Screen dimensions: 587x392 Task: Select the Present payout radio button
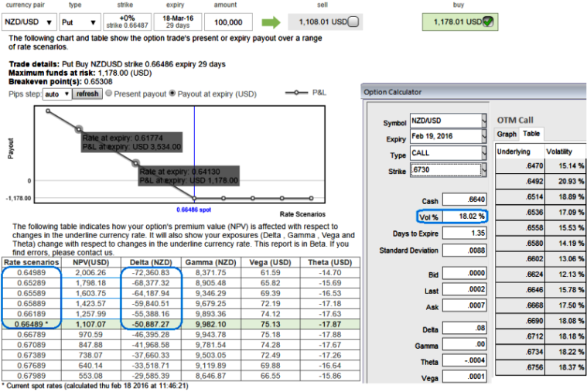tap(108, 94)
